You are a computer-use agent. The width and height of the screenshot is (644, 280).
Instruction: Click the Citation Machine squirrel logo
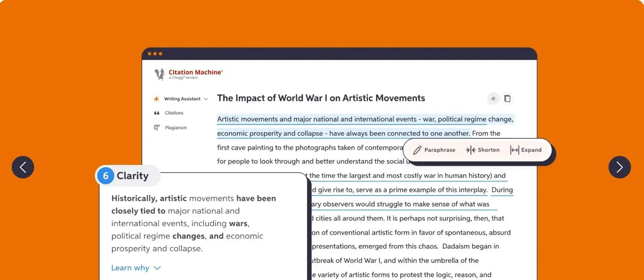159,74
